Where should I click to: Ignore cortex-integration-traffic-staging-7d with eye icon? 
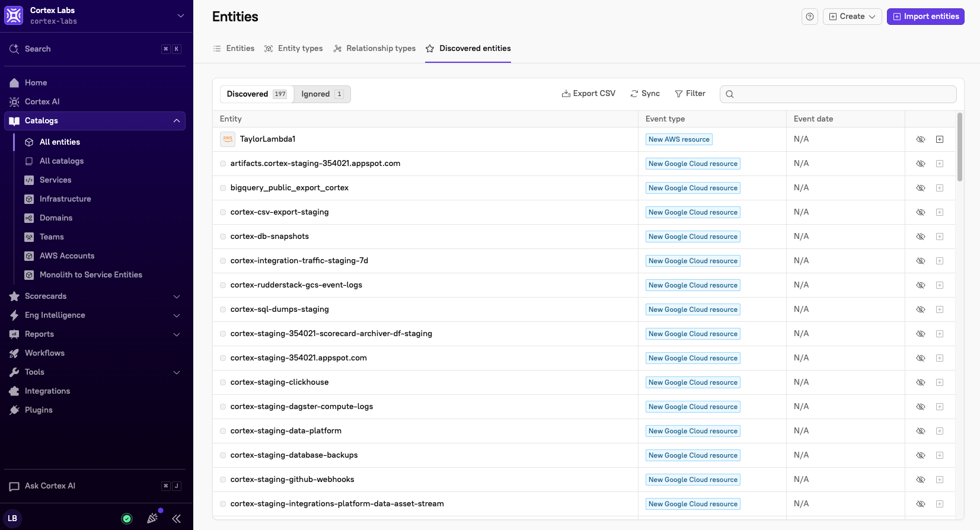coord(921,261)
